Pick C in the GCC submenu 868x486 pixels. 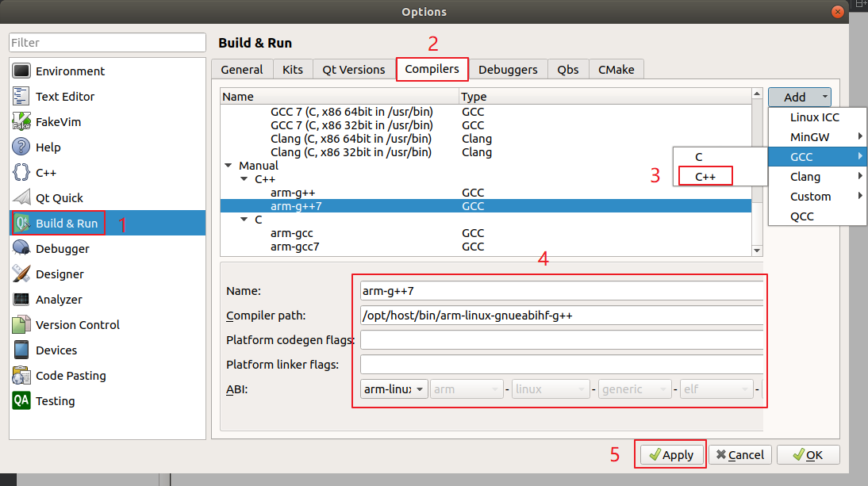pyautogui.click(x=720, y=157)
